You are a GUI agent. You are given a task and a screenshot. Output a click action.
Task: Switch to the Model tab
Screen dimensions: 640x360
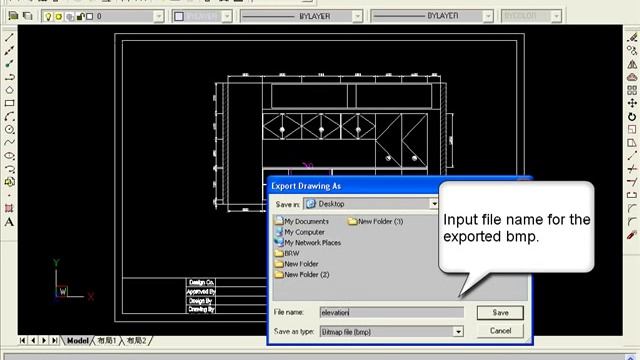[78, 340]
